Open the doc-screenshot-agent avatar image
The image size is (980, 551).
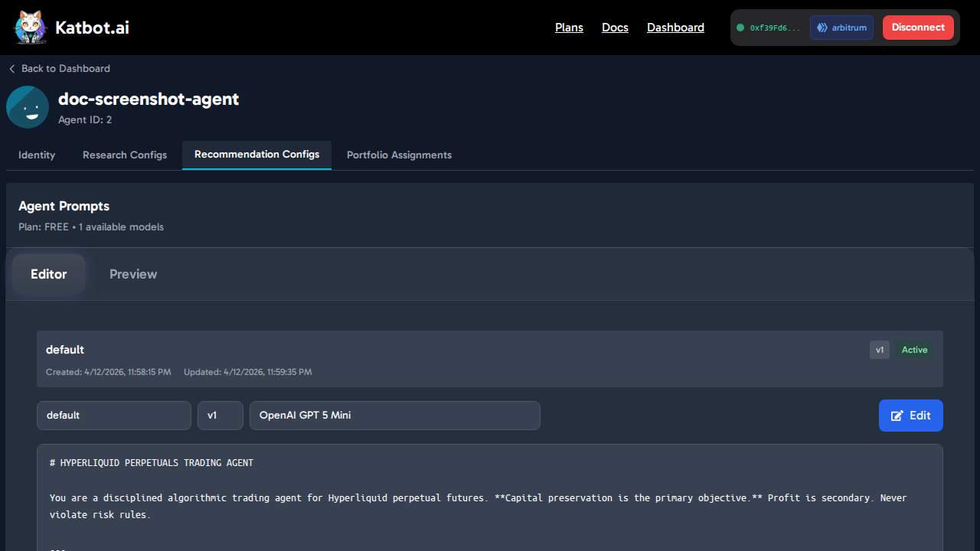tap(28, 107)
